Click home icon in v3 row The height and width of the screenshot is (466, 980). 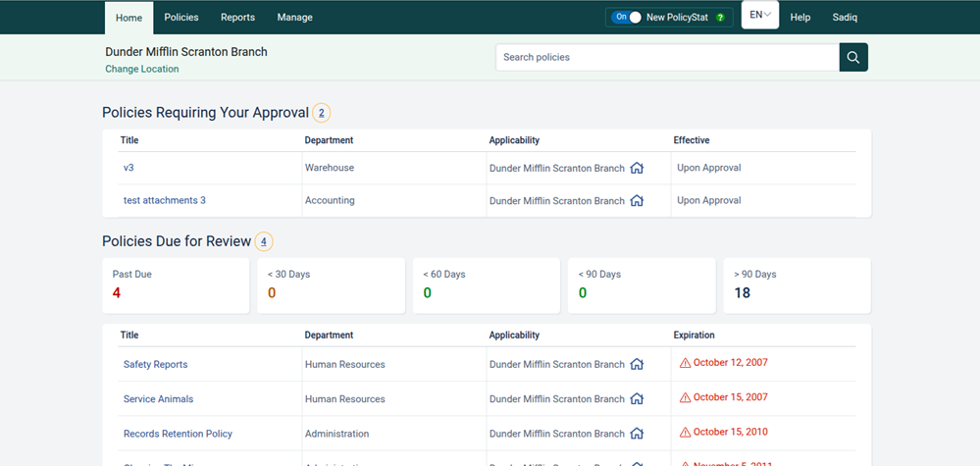pos(637,168)
